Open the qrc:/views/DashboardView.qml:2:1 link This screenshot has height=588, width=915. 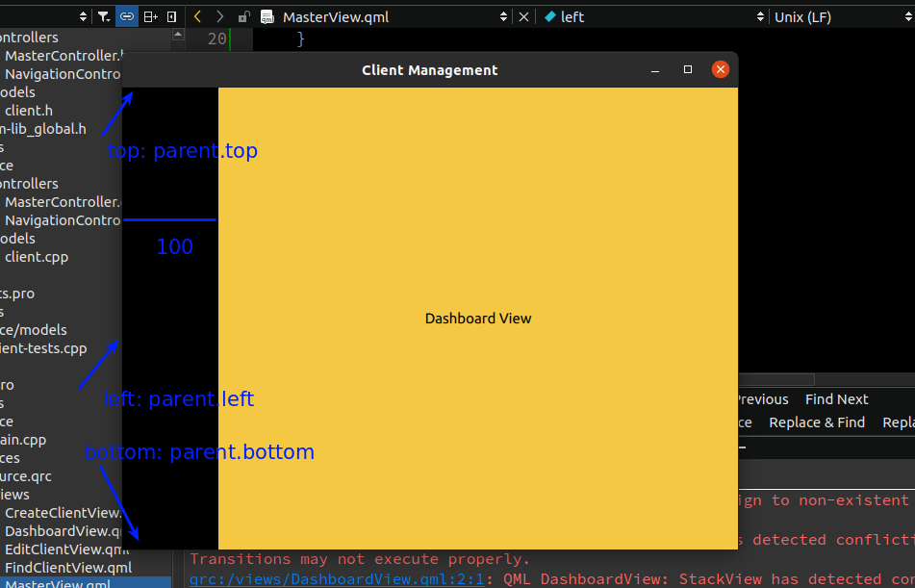click(x=337, y=579)
